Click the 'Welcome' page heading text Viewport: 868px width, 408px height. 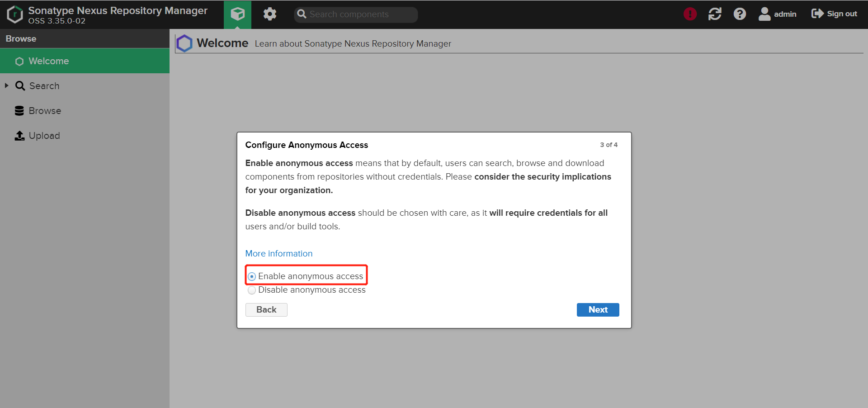[222, 43]
